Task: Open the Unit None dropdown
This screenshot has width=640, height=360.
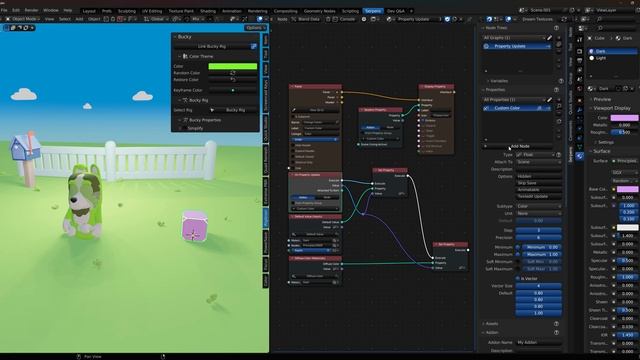Action: coord(538,213)
